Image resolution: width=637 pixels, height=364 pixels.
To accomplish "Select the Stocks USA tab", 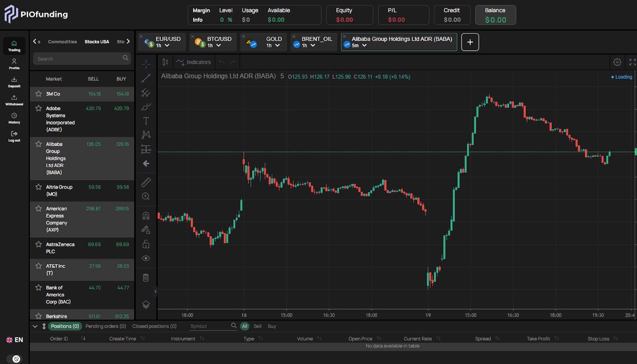I will pos(97,42).
